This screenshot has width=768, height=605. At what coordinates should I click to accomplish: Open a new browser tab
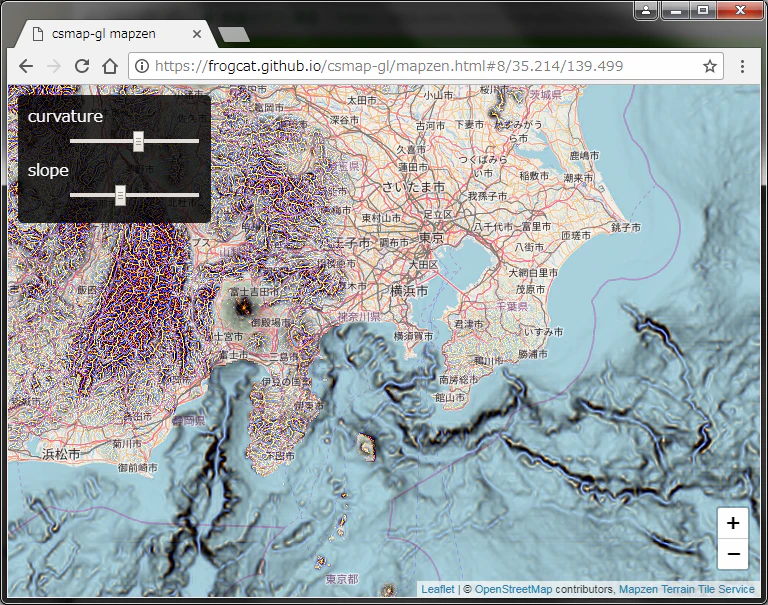pos(234,34)
